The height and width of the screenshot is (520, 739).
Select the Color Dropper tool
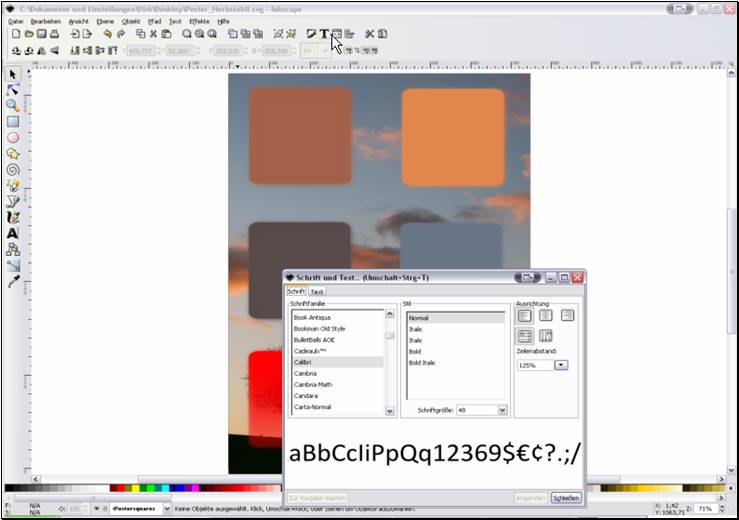[13, 282]
